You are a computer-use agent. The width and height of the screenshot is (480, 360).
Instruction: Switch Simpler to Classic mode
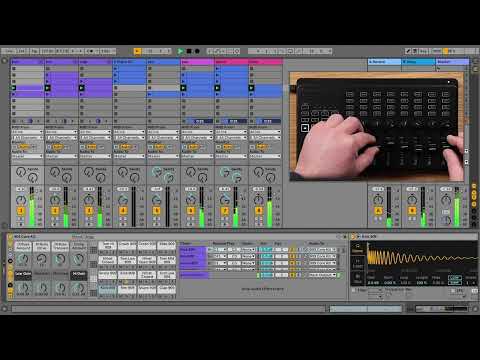pos(358,248)
